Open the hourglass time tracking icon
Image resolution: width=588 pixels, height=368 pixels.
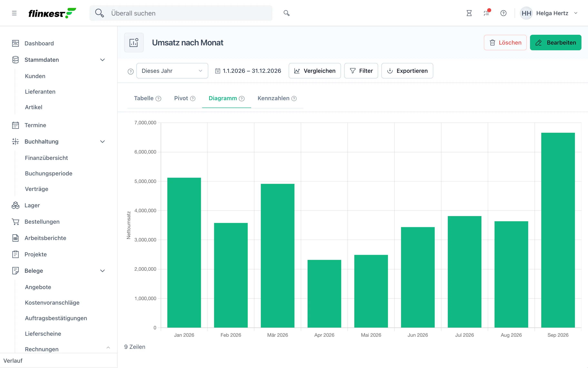pos(469,13)
